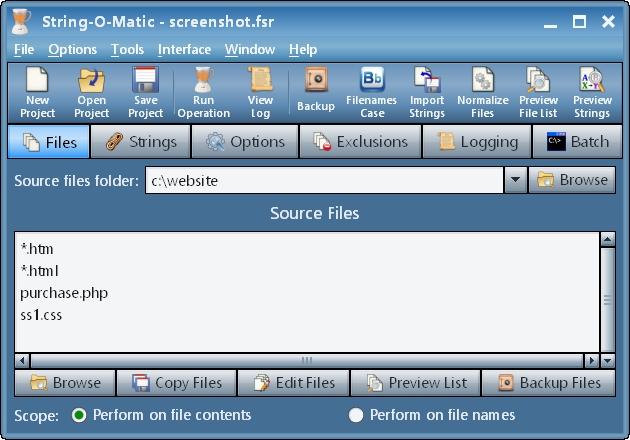This screenshot has height=440, width=630.
Task: Click the vertical scrollbar down arrow
Action: (x=608, y=361)
